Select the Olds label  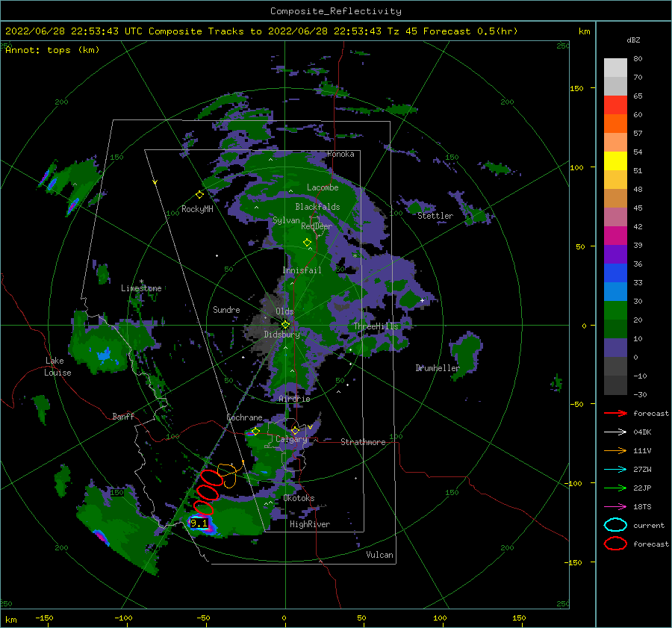[x=284, y=311]
